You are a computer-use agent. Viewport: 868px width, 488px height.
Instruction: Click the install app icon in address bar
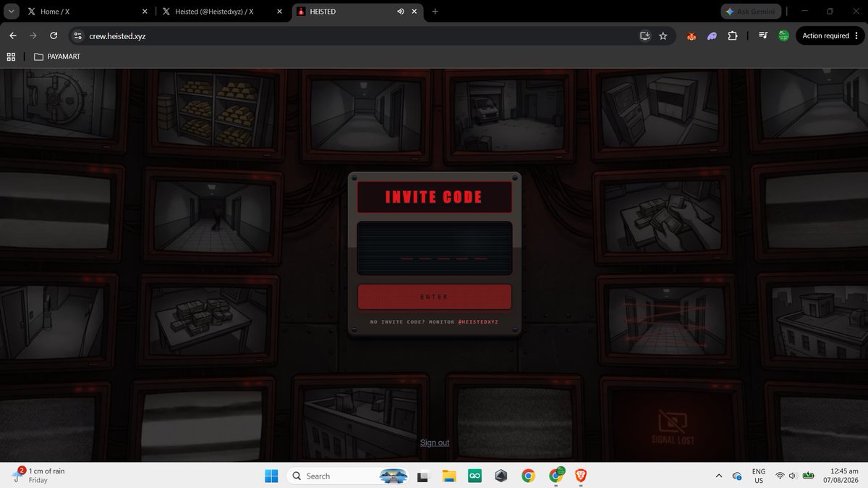645,35
